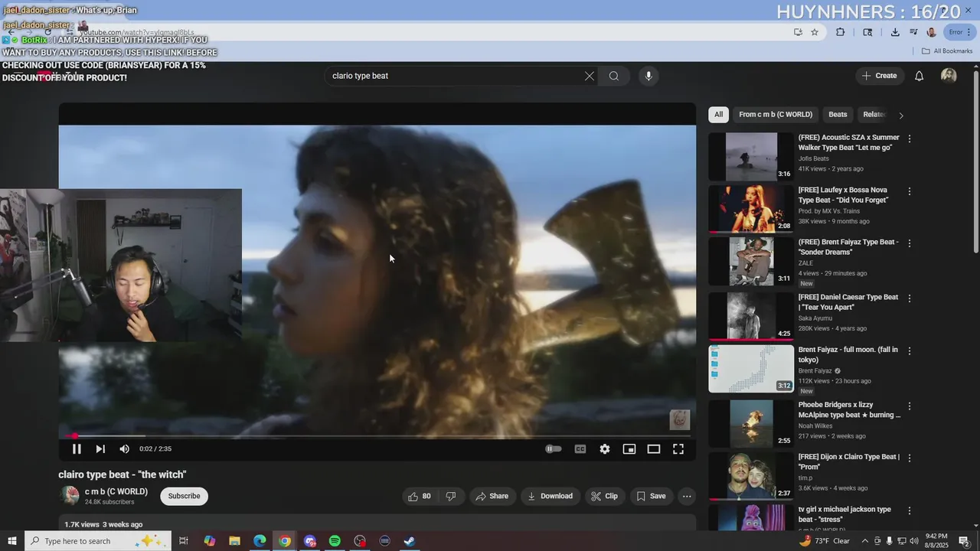Image resolution: width=980 pixels, height=551 pixels.
Task: Select the All filter chip
Action: click(x=718, y=115)
